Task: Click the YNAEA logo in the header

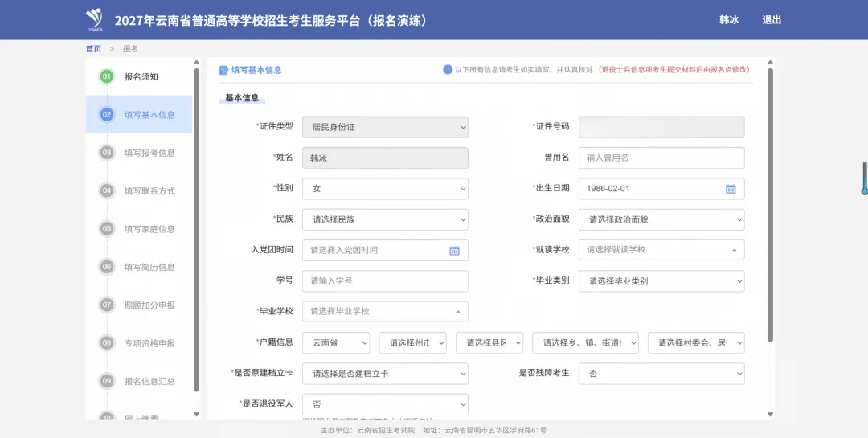Action: (x=94, y=20)
